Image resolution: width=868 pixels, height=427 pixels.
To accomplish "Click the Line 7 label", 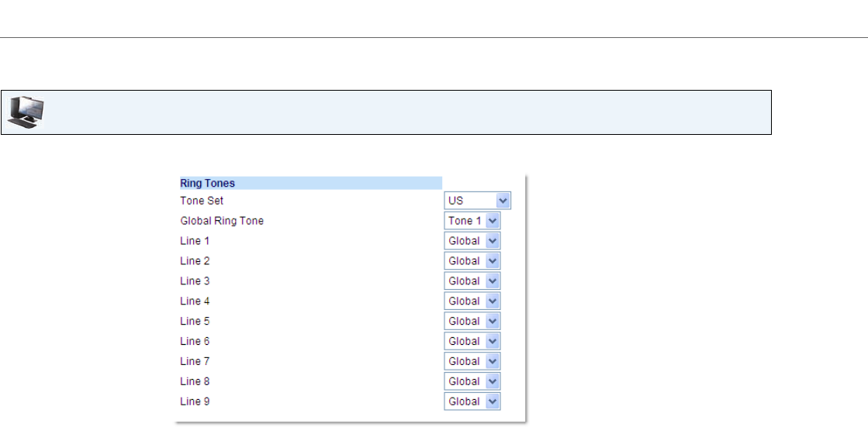I will tap(194, 361).
